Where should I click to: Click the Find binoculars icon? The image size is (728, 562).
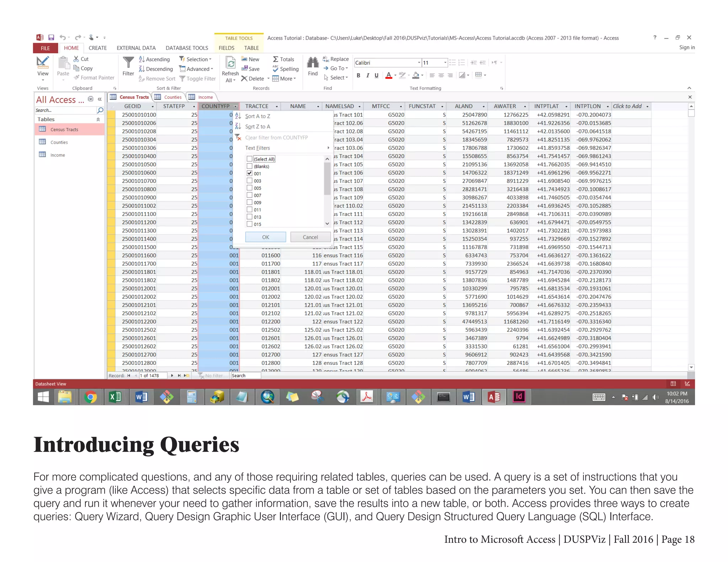313,63
